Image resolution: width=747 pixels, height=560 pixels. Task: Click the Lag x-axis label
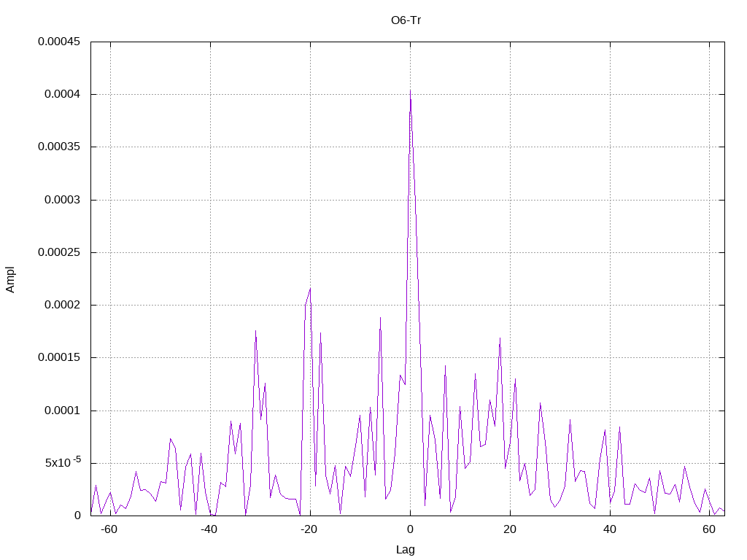[406, 550]
